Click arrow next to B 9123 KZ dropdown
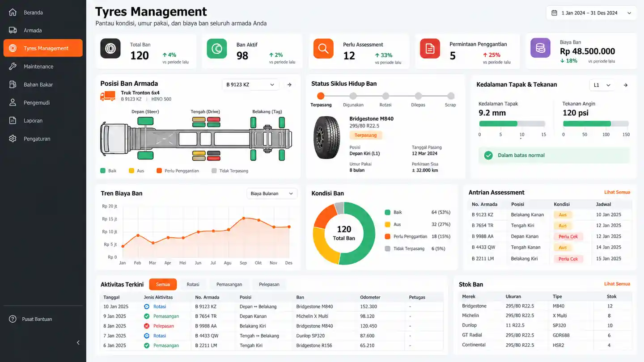The width and height of the screenshot is (644, 362). coord(289,84)
